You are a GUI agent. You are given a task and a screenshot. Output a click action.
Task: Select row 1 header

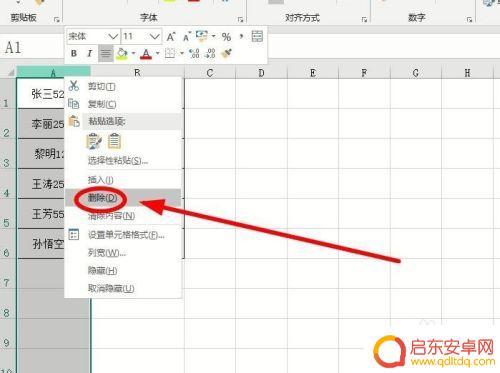tap(8, 93)
